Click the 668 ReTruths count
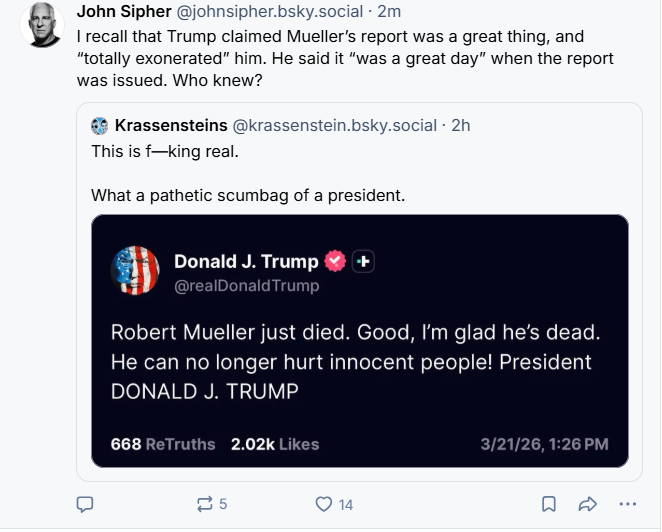This screenshot has height=532, width=662. [x=162, y=444]
